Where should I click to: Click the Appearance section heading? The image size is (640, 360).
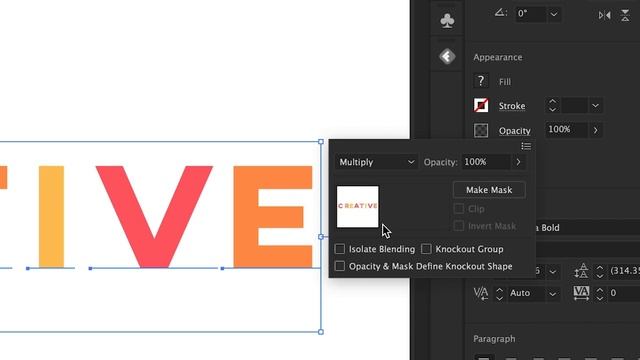tap(498, 57)
